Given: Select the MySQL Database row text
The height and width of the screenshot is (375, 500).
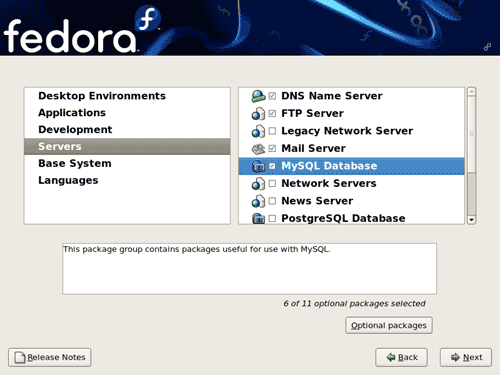Looking at the screenshot, I should click(x=329, y=166).
